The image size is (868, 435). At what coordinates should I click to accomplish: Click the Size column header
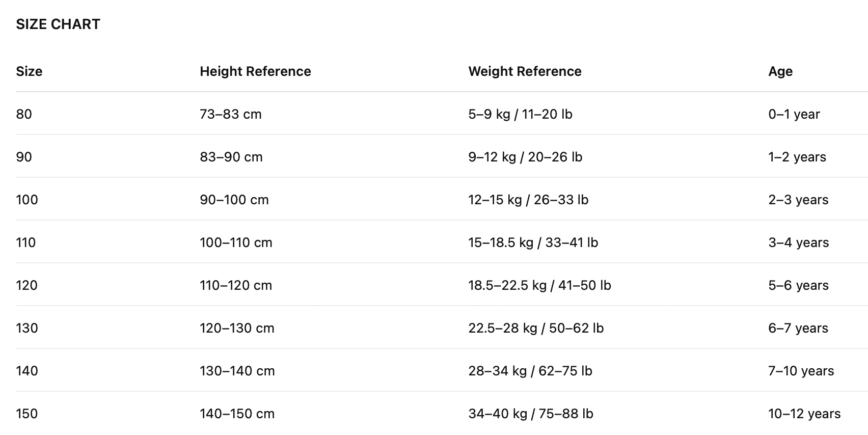[x=29, y=71]
